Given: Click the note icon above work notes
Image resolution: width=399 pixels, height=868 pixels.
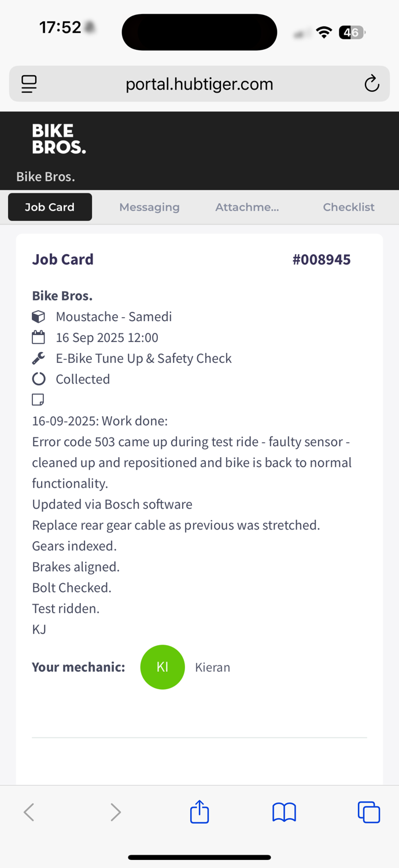Looking at the screenshot, I should point(38,399).
